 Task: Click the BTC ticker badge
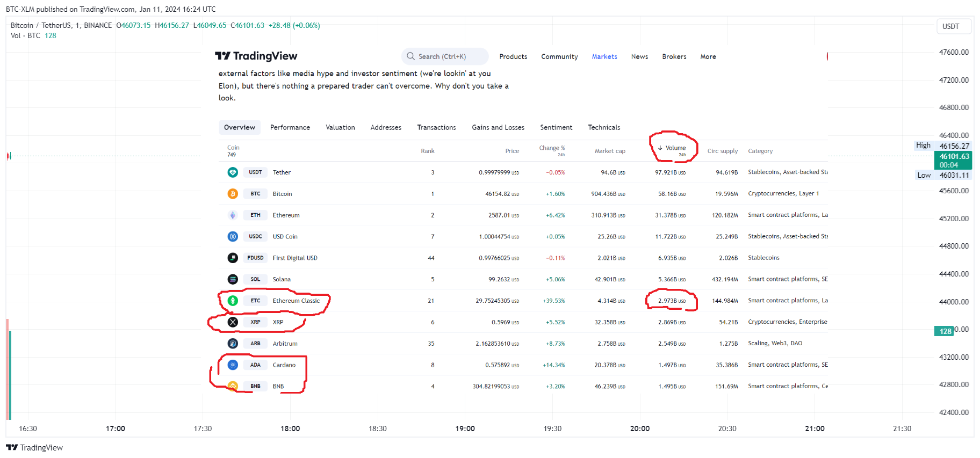pos(255,194)
